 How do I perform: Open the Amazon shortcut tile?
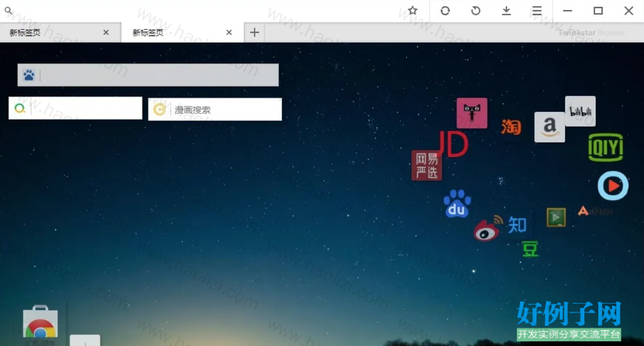(550, 127)
